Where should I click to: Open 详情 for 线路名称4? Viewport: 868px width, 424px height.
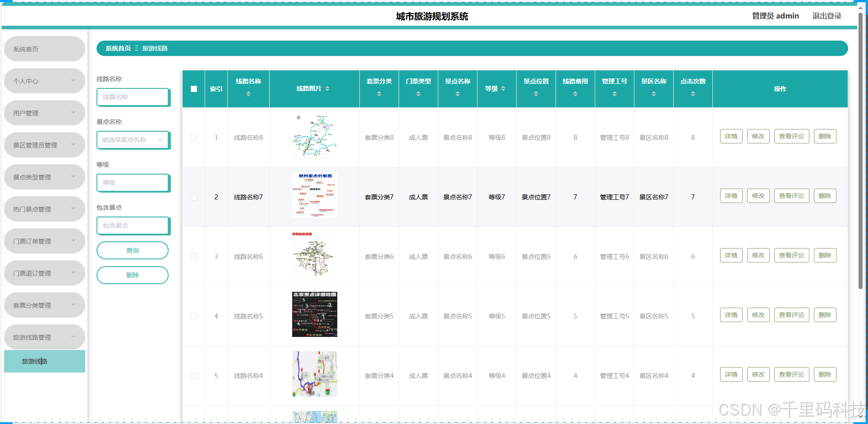(x=731, y=374)
